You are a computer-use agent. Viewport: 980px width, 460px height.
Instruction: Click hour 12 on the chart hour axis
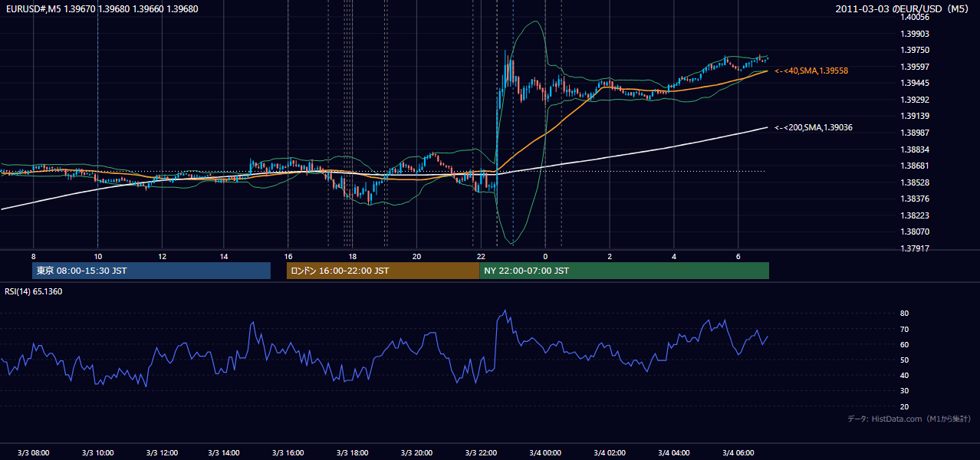tap(162, 256)
